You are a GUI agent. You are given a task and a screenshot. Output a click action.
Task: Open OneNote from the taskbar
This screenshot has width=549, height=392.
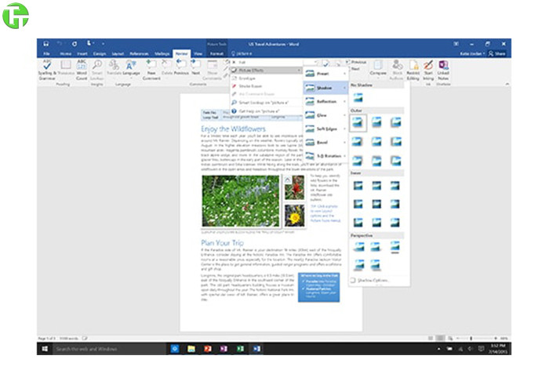pos(224,349)
